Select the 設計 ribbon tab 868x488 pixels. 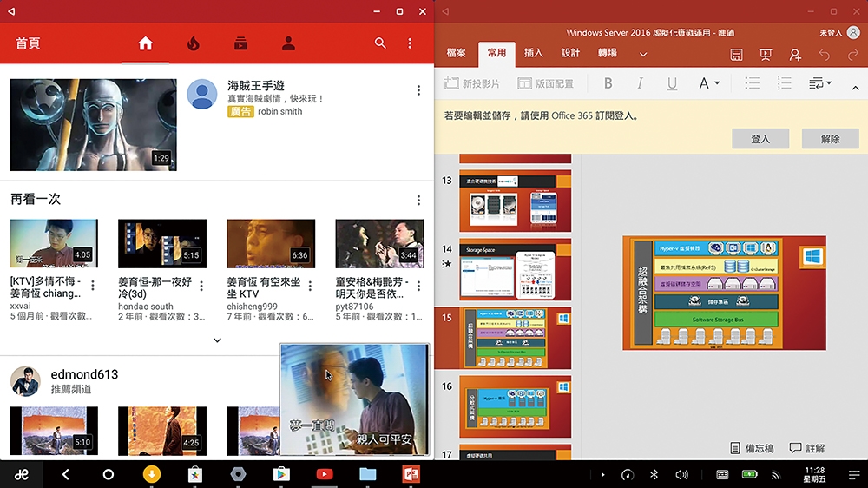point(570,53)
